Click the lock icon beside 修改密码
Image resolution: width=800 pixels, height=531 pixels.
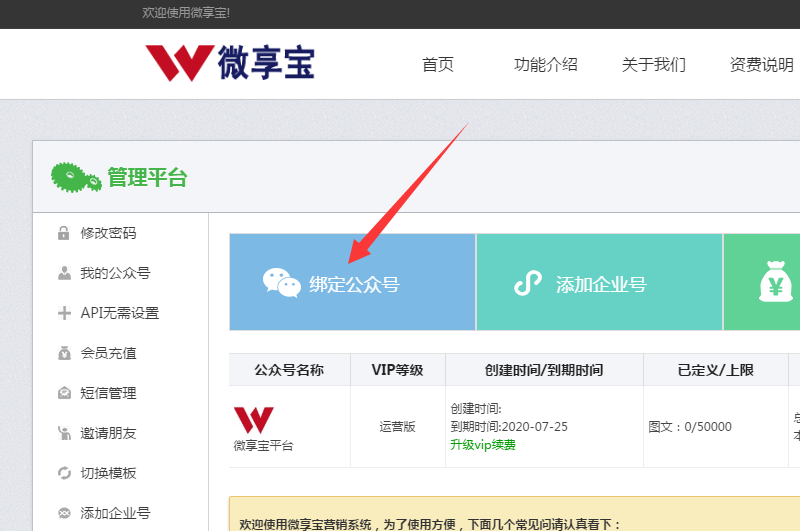(x=64, y=233)
